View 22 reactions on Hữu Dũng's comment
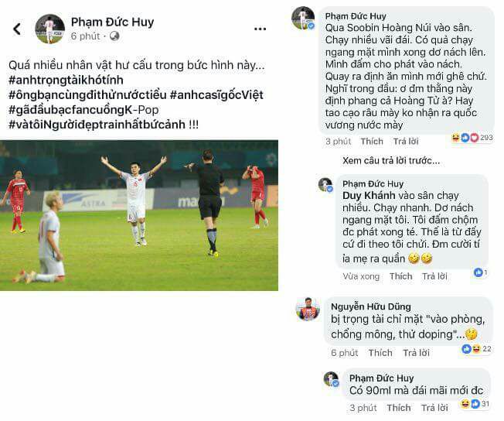Viewport: 504px width, 421px height. click(x=476, y=348)
